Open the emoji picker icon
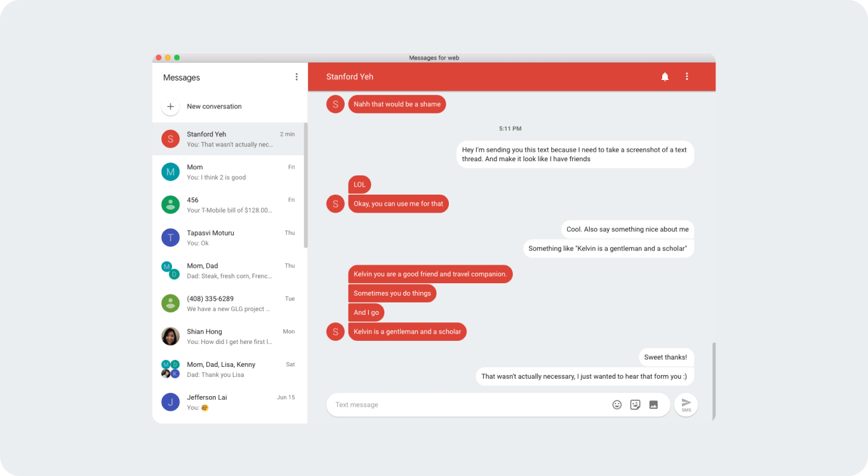 tap(617, 404)
